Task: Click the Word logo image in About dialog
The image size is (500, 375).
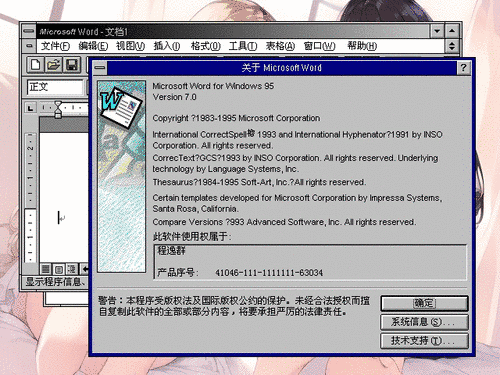Action: pyautogui.click(x=122, y=176)
